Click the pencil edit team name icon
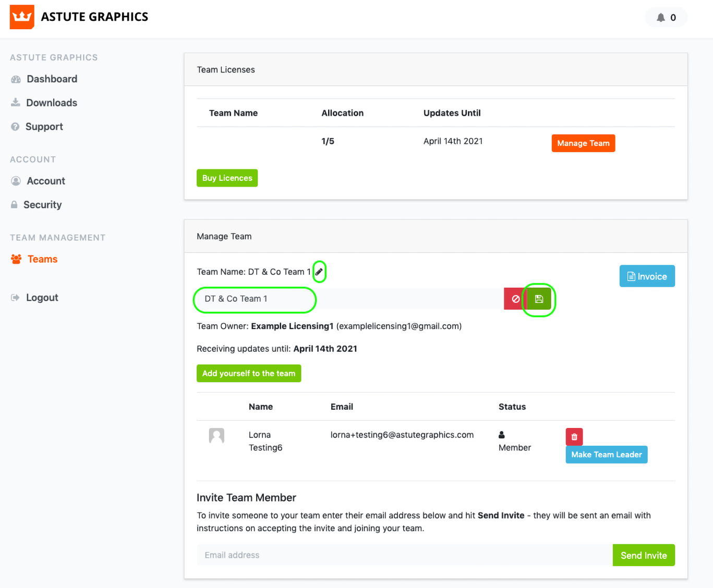 coord(319,272)
